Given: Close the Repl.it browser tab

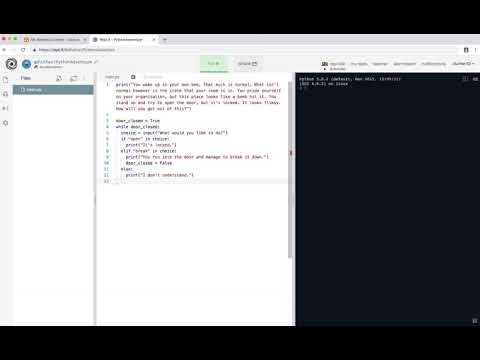Looking at the screenshot, I should pyautogui.click(x=154, y=39).
